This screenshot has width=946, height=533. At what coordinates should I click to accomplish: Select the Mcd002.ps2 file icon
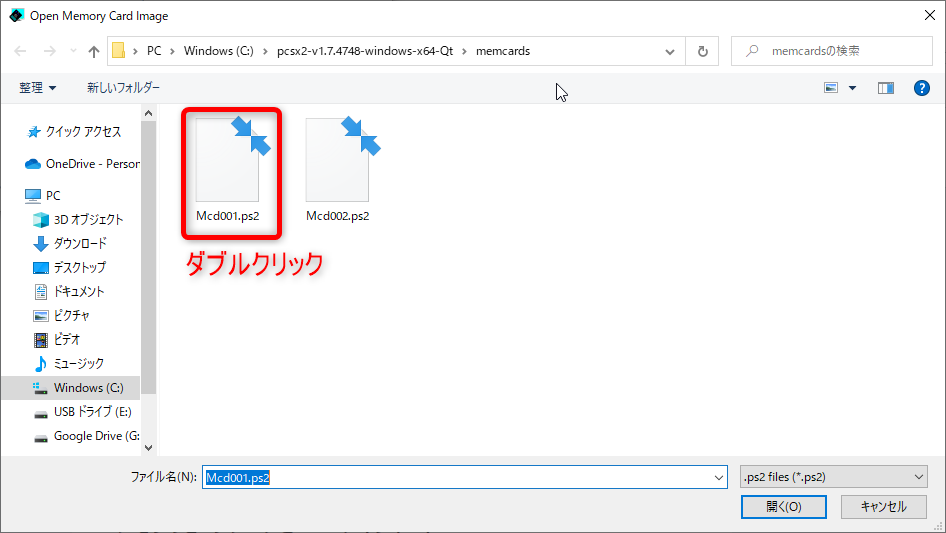click(x=342, y=159)
